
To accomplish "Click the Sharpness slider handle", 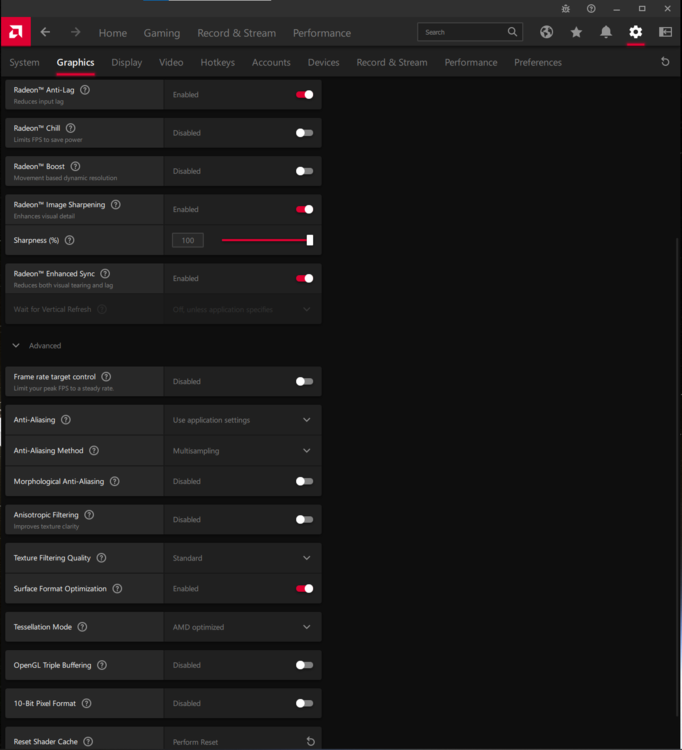I will (x=310, y=240).
